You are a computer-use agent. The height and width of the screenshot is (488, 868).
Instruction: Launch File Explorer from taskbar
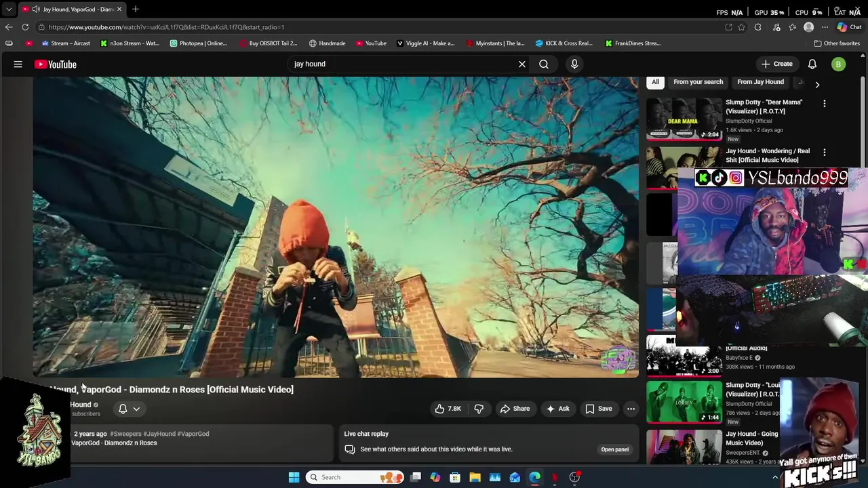pos(475,477)
